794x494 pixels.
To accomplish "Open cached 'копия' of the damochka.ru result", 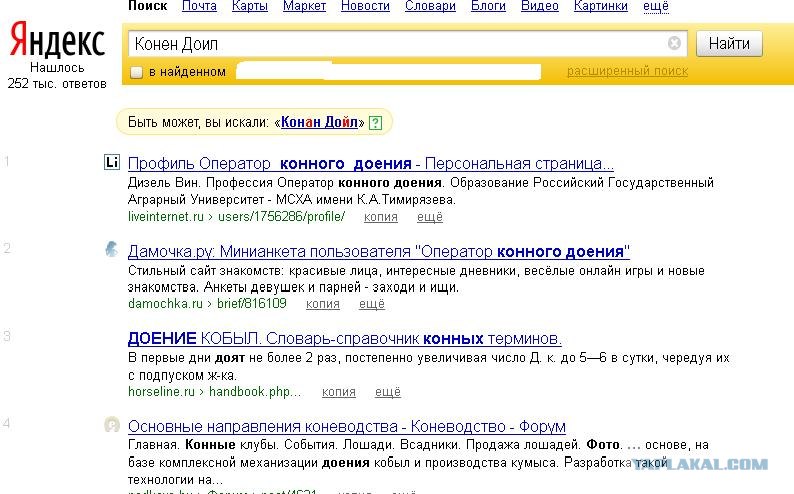I will coord(323,304).
